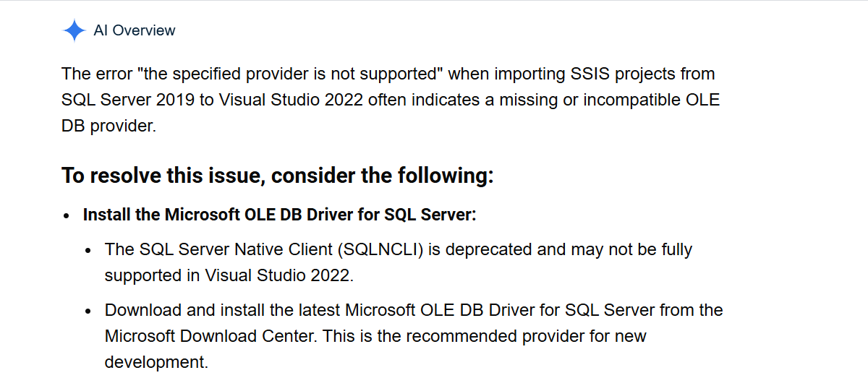Click the bullet dot before "The SQL Server Native Client"
This screenshot has height=391, width=868.
point(88,250)
